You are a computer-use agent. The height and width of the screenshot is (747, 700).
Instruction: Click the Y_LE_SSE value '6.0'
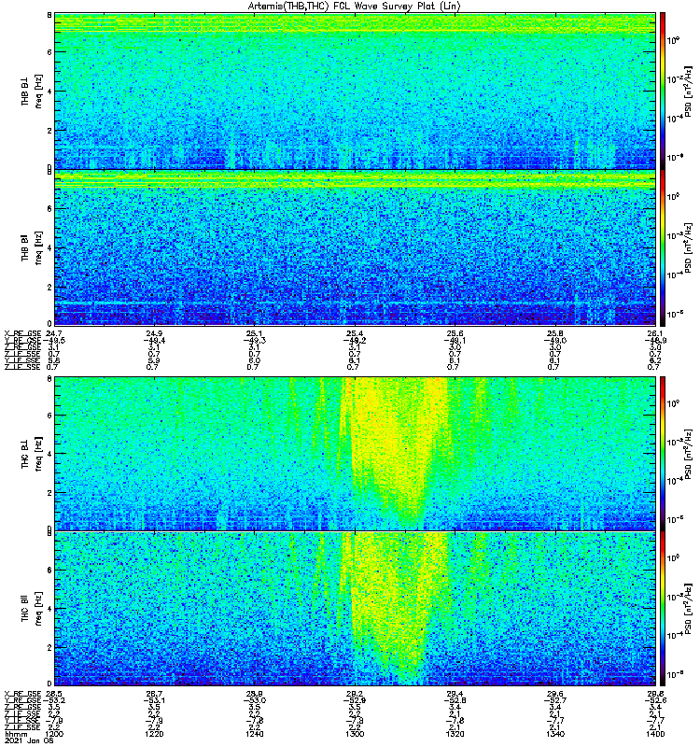[x=253, y=360]
